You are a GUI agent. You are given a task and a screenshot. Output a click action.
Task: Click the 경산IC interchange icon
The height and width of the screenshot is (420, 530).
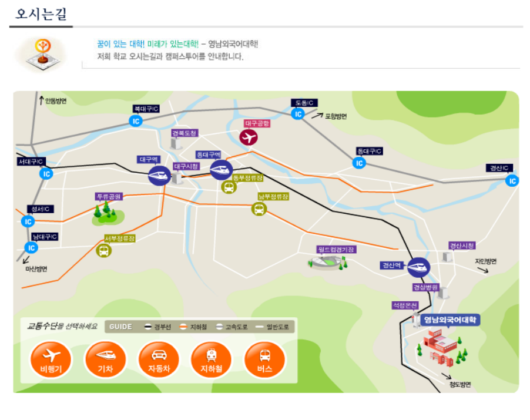(512, 181)
